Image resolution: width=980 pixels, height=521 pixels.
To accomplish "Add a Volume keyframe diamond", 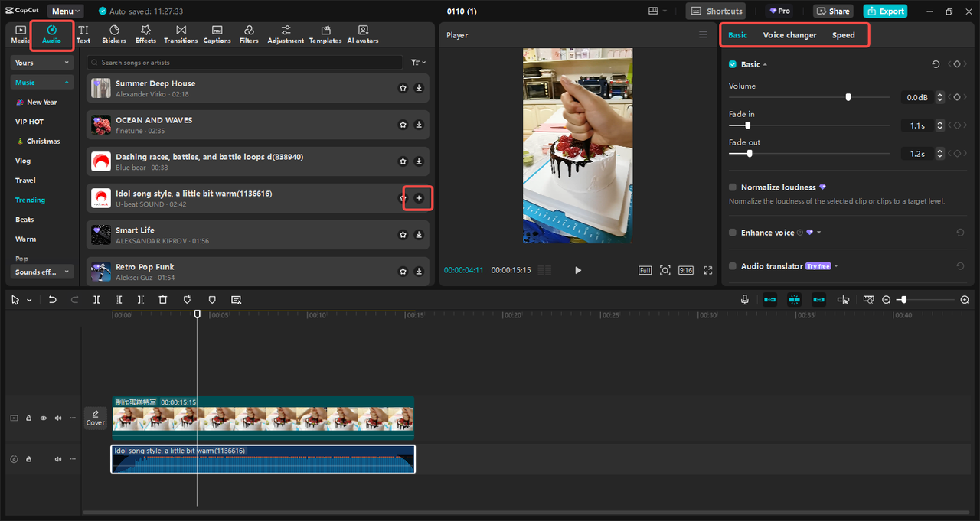I will tap(956, 98).
